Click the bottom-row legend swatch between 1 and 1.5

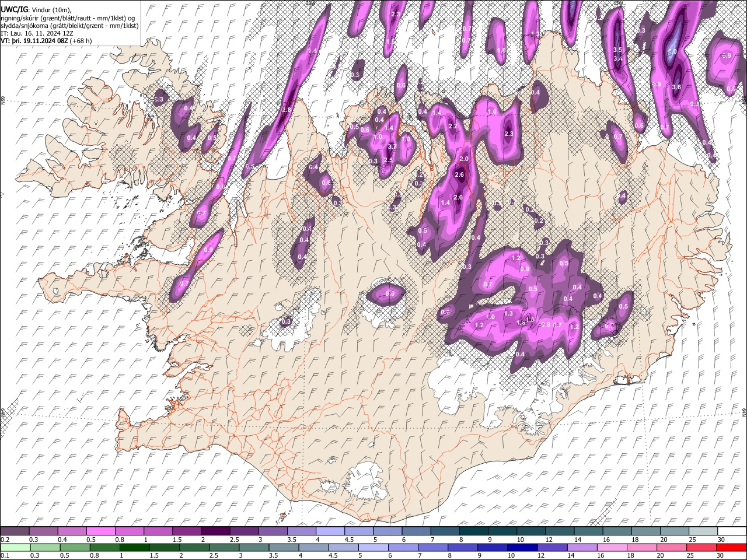coord(135,547)
